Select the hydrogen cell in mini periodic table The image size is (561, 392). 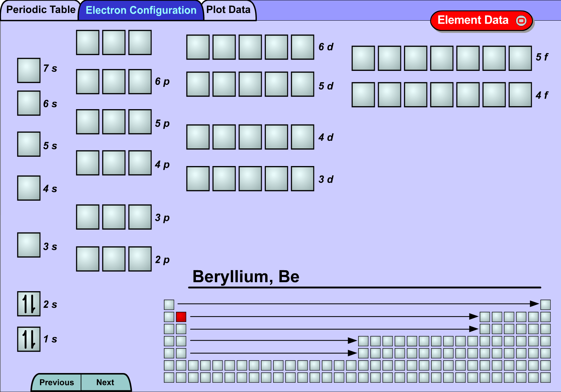(x=169, y=304)
